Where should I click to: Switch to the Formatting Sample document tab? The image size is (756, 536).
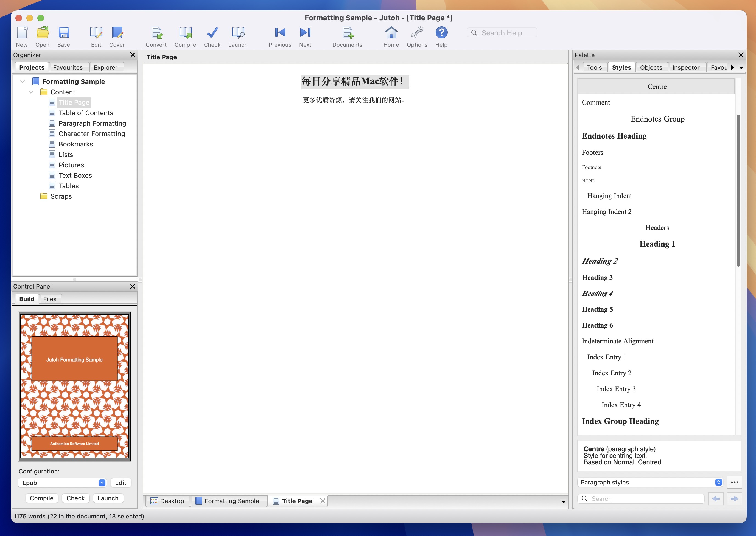pos(228,501)
